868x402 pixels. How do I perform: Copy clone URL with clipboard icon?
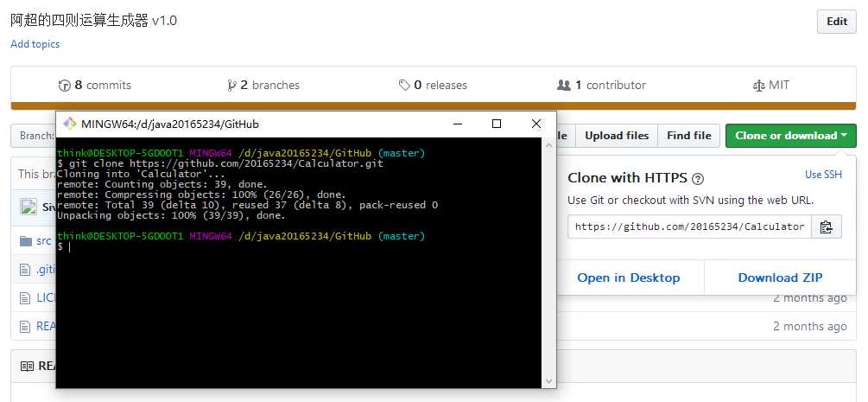pyautogui.click(x=827, y=227)
